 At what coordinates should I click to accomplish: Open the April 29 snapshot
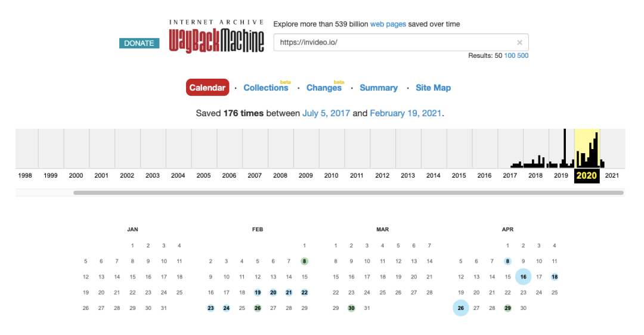(x=507, y=308)
